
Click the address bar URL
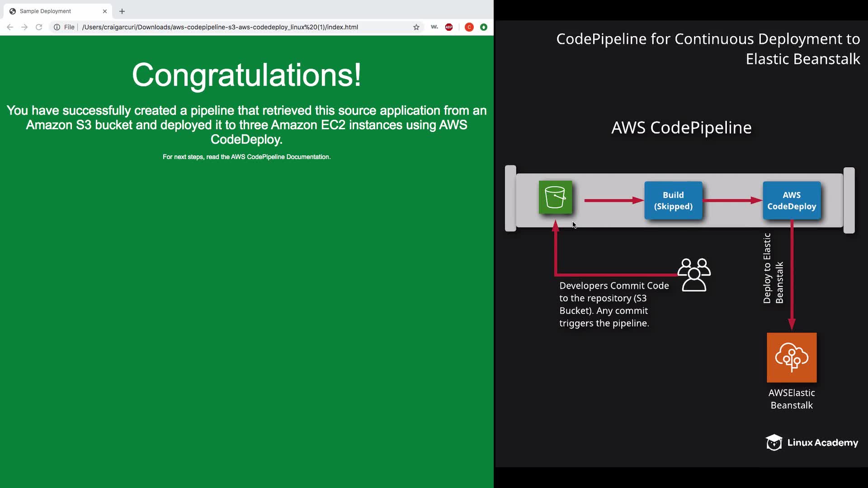220,27
